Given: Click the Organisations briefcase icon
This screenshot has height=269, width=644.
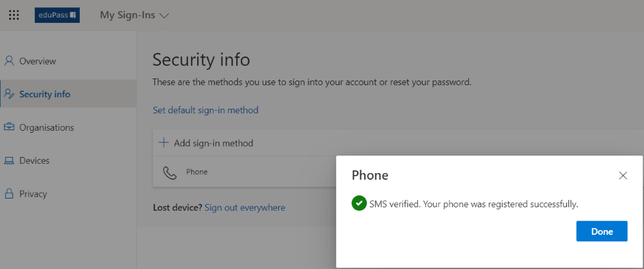Looking at the screenshot, I should [x=9, y=127].
